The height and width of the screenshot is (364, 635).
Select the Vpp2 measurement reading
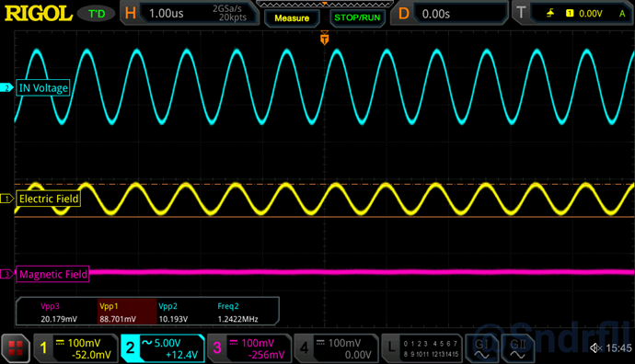(x=173, y=313)
